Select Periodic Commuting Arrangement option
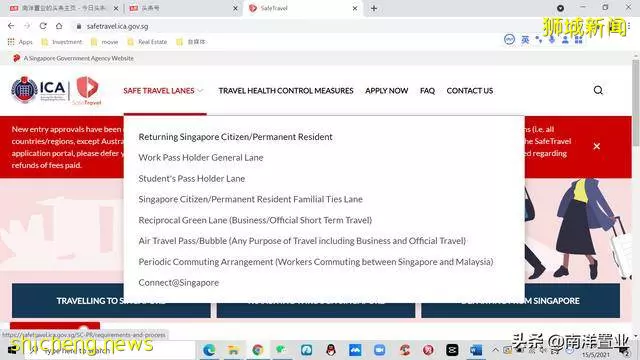The image size is (640, 360). tap(316, 262)
